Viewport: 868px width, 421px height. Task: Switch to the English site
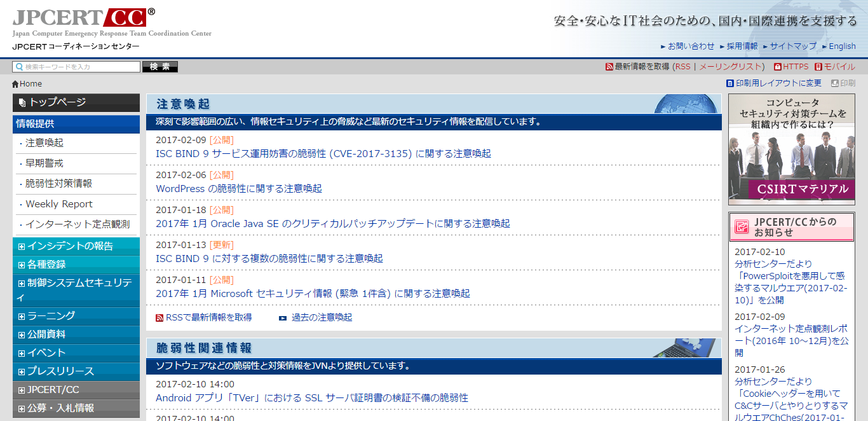[842, 46]
